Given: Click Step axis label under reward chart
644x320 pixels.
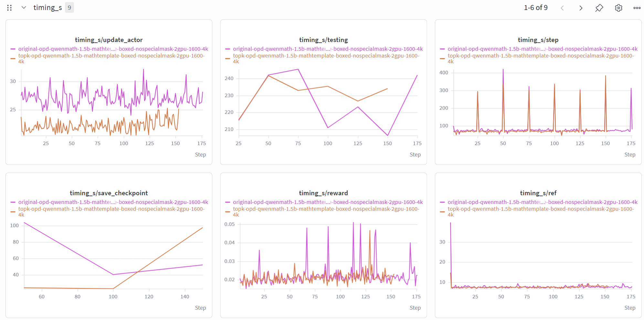Looking at the screenshot, I should 415,308.
